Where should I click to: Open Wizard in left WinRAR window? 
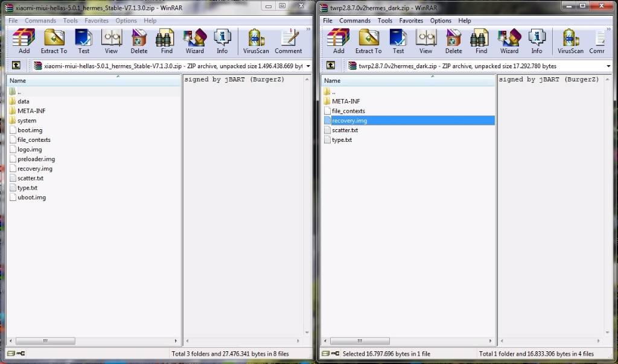coord(195,41)
